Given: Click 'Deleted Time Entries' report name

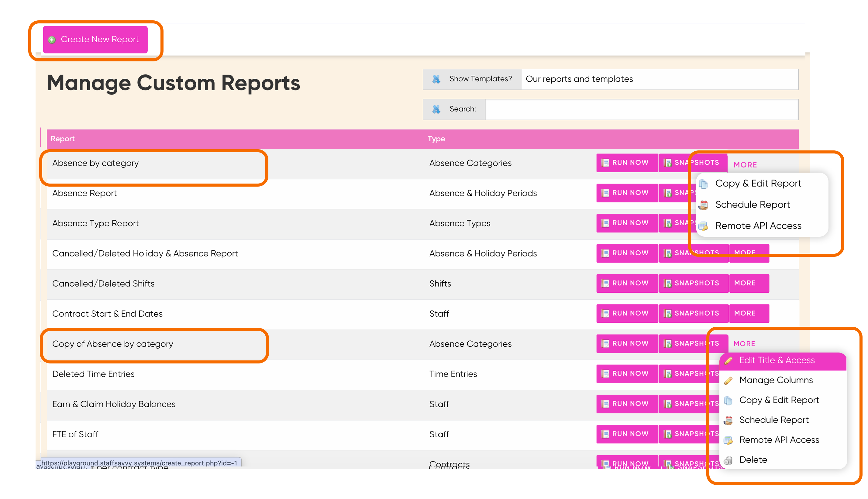Looking at the screenshot, I should click(93, 374).
